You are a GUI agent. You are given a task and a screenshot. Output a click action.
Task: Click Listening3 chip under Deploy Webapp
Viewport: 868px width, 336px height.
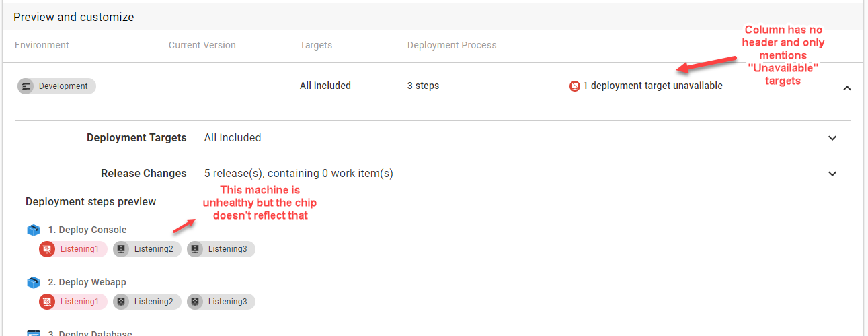pos(221,302)
